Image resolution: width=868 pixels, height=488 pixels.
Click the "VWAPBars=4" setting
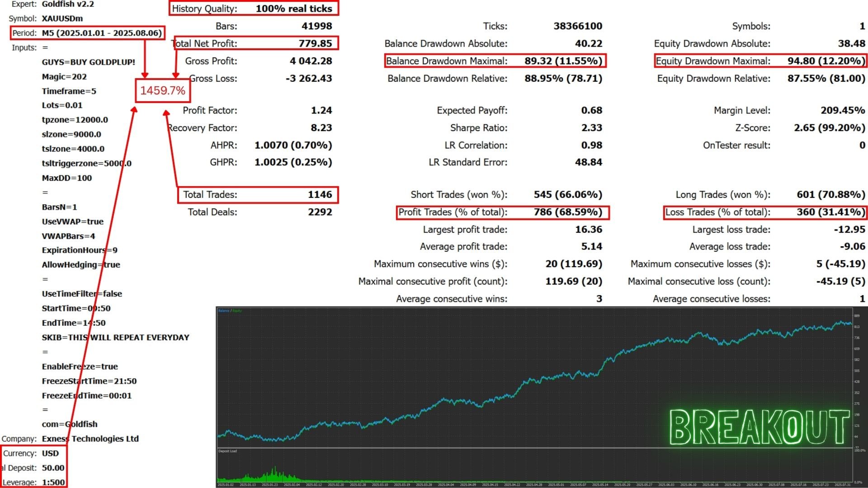click(x=68, y=236)
